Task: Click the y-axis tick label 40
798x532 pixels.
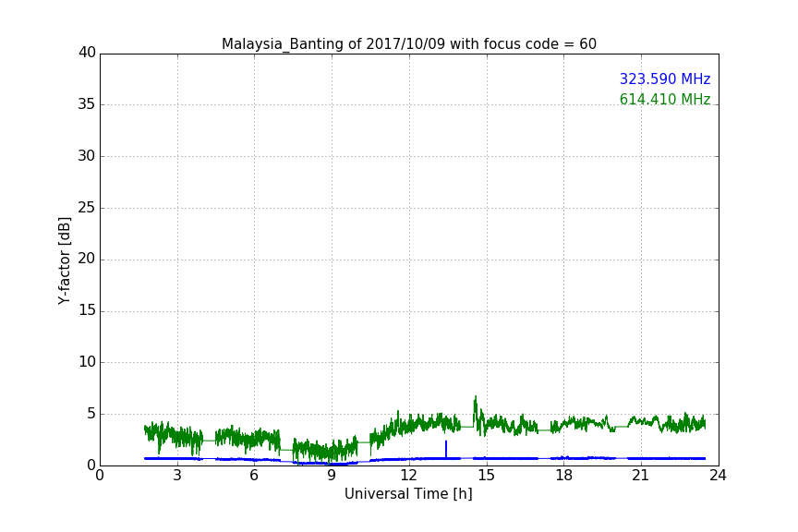Action: (87, 53)
